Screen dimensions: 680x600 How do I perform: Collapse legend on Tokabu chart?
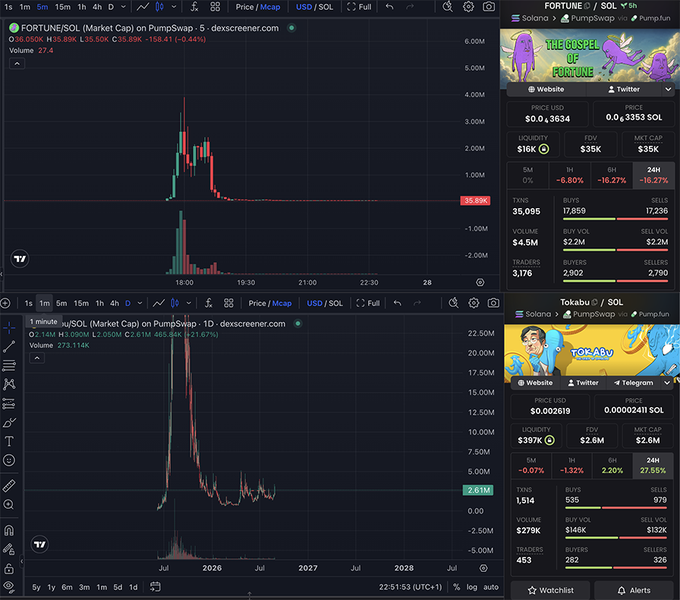pos(37,358)
